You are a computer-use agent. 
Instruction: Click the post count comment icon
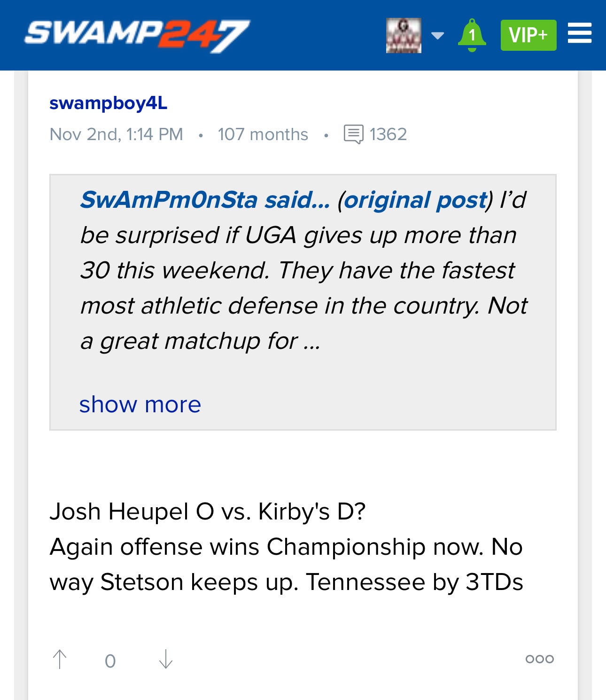point(353,134)
